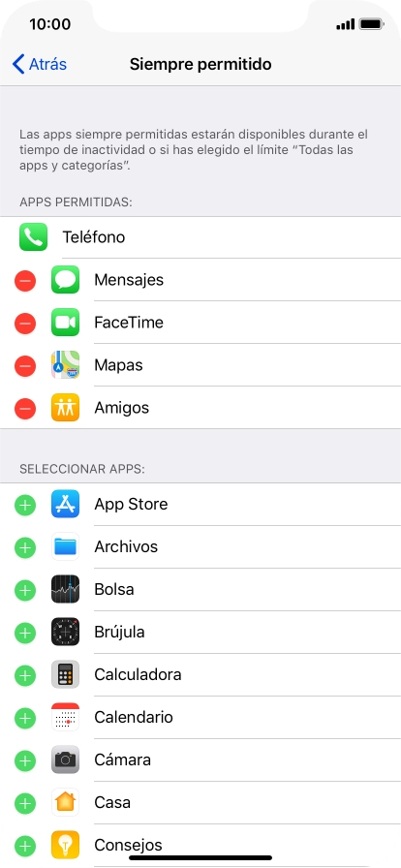Tap the Mapas app icon
This screenshot has height=868, width=401.
click(65, 365)
